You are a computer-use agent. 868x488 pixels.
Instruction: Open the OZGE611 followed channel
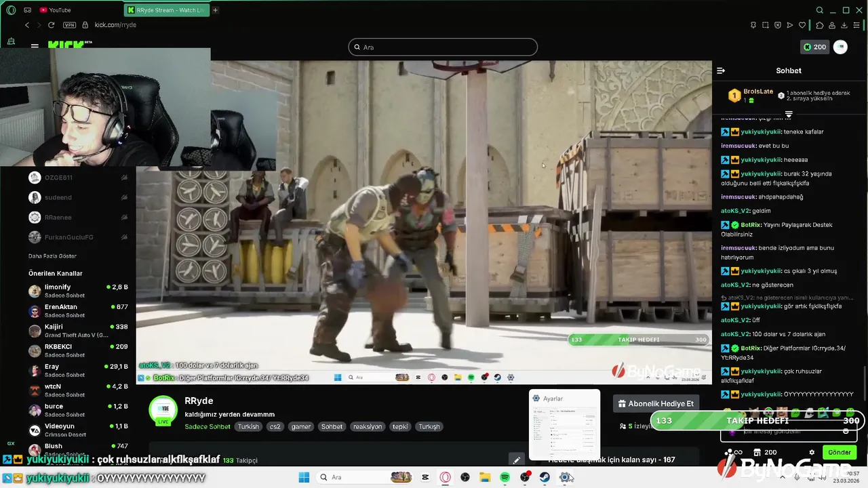tap(78, 178)
